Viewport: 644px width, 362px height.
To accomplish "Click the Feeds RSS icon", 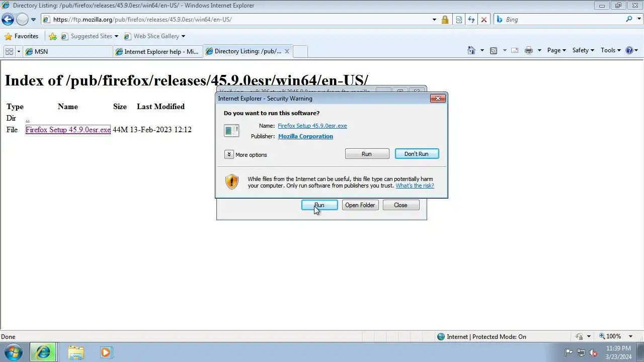I will click(x=494, y=50).
